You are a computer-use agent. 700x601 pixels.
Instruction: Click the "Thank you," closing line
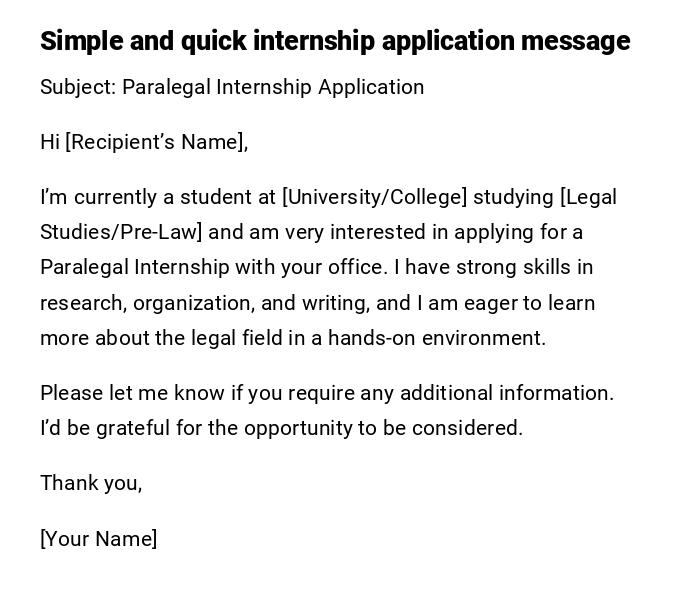tap(91, 483)
